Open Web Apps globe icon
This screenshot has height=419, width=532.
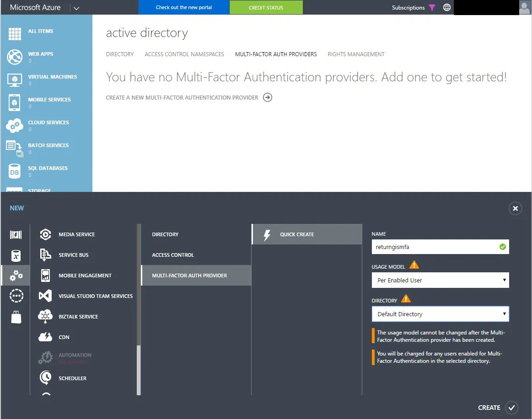click(x=15, y=57)
